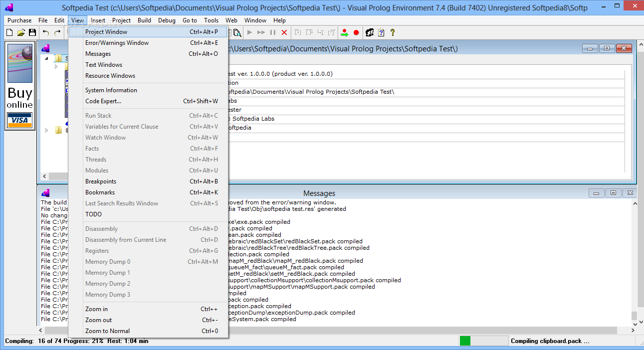The width and height of the screenshot is (644, 350).
Task: Click the Undo arrow icon
Action: coord(46,32)
